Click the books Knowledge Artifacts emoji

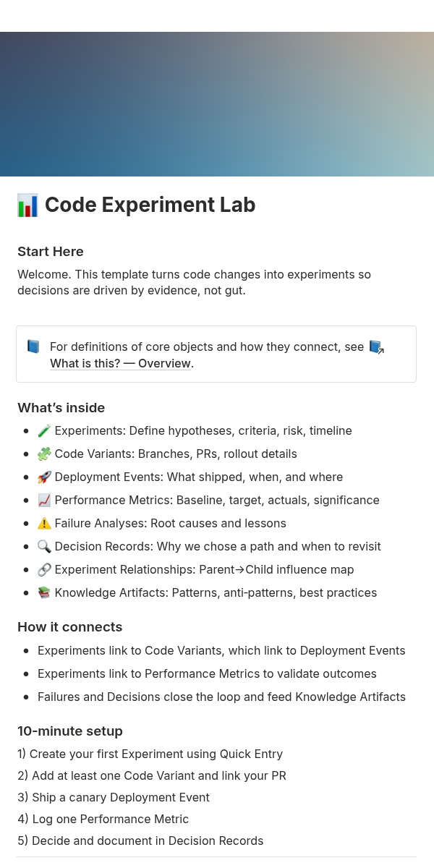click(x=44, y=593)
